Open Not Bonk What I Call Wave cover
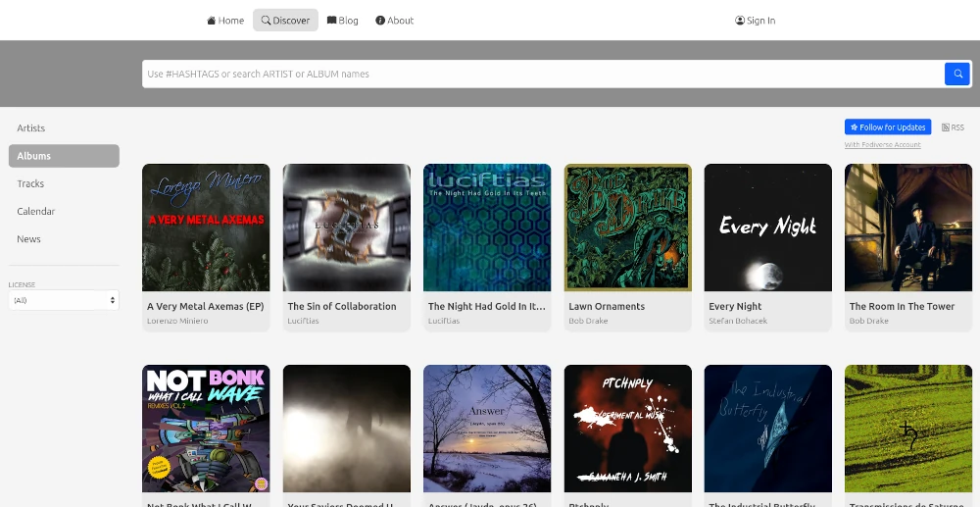Image resolution: width=980 pixels, height=507 pixels. 206,429
